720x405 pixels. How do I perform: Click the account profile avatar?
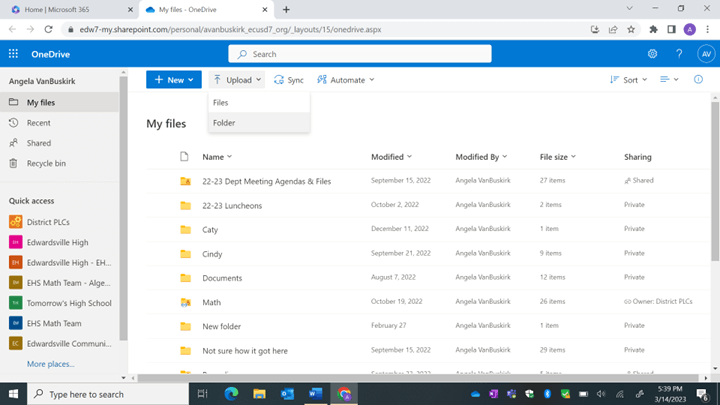[x=704, y=54]
